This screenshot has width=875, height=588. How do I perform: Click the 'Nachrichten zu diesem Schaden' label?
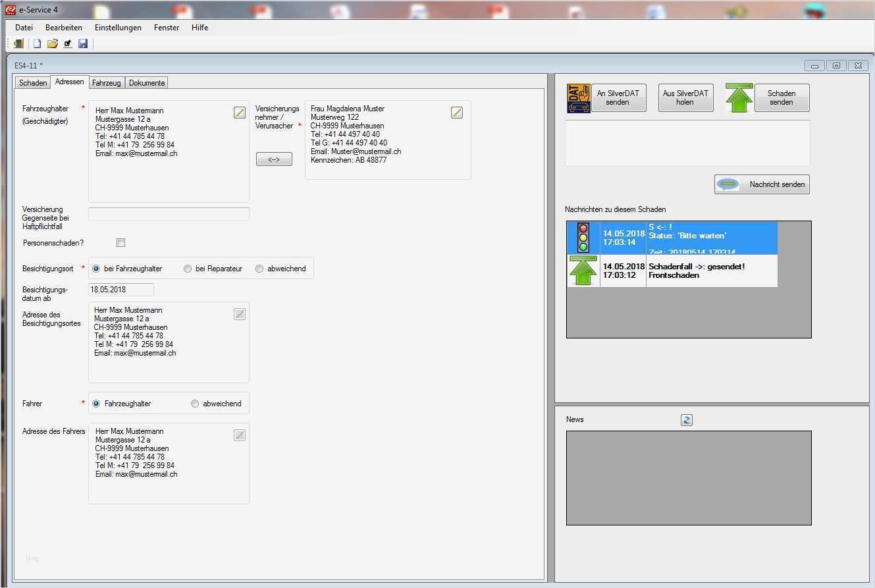click(615, 209)
